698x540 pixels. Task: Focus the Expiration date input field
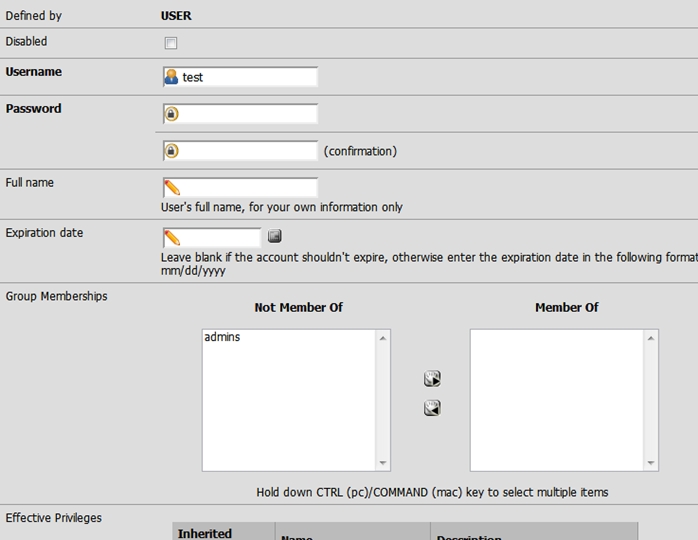(212, 237)
